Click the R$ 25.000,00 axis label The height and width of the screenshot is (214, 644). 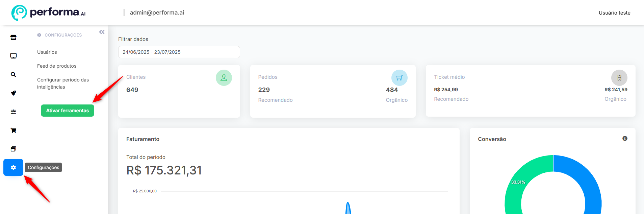coord(145,191)
